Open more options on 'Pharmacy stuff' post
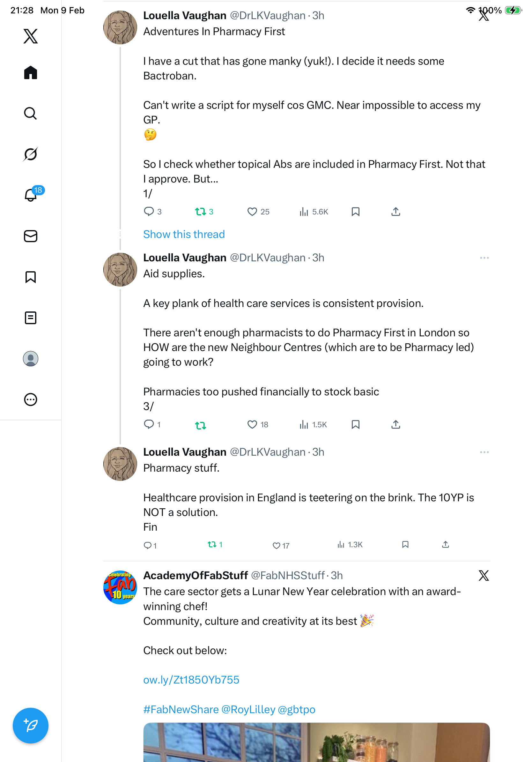 (x=484, y=452)
